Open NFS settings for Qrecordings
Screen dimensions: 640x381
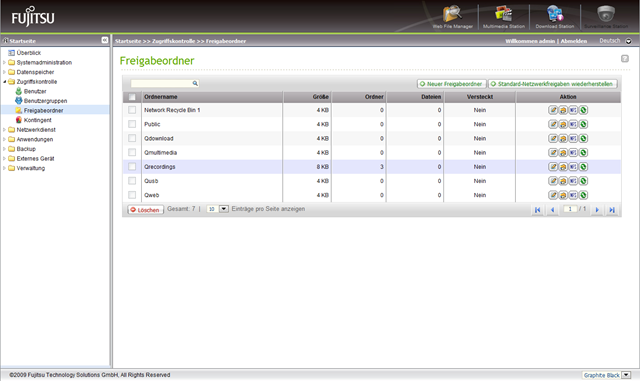point(573,167)
